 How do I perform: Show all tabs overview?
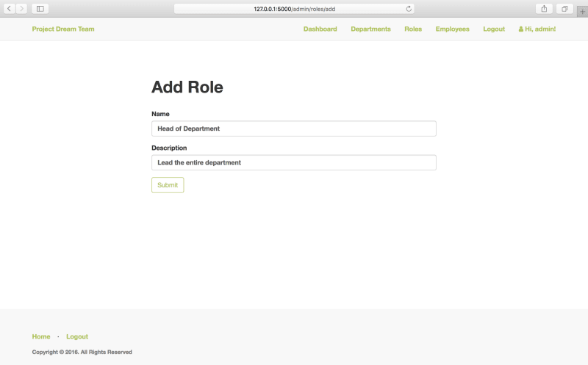pos(564,9)
